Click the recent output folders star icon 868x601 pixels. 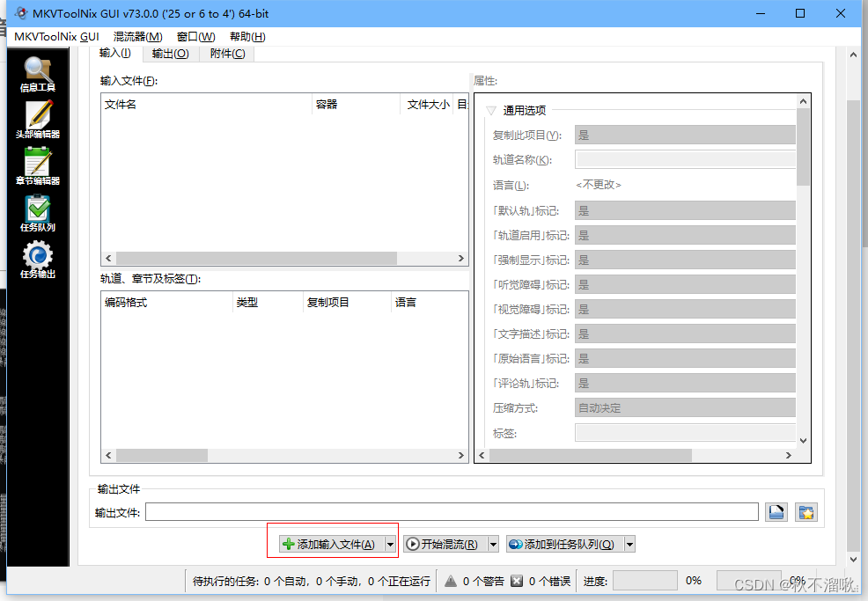point(806,512)
